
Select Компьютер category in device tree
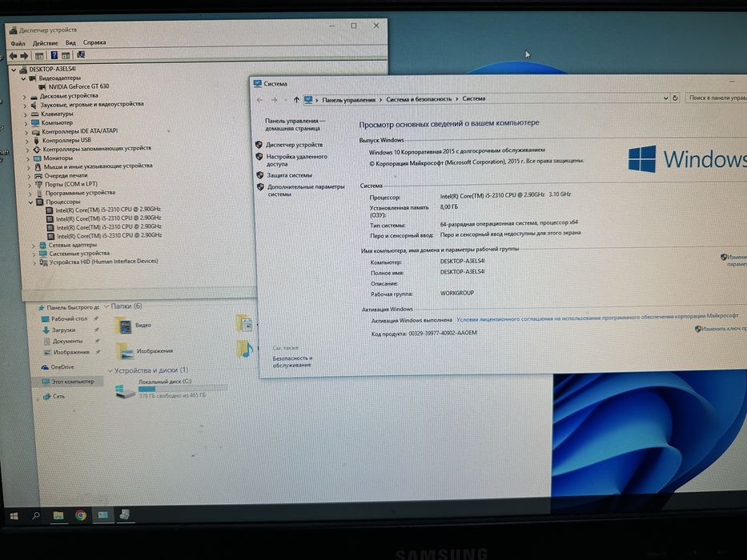tap(57, 123)
